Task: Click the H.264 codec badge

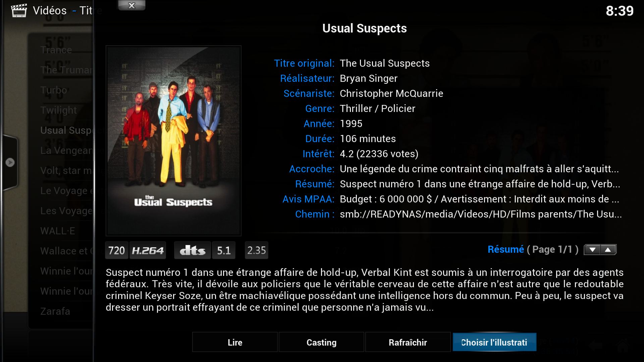Action: coord(148,250)
